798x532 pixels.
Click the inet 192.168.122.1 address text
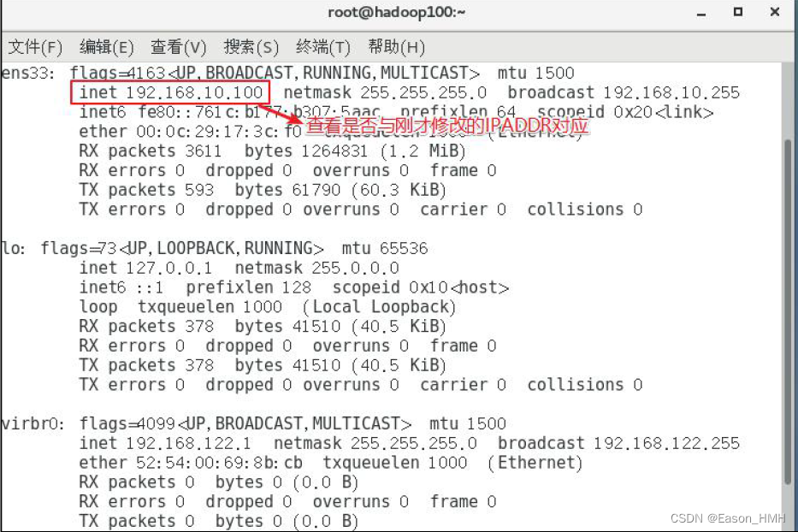(x=166, y=443)
